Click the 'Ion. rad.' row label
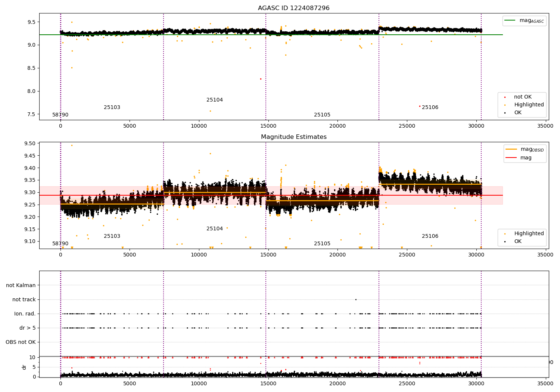This screenshot has width=560, height=392. coord(25,314)
